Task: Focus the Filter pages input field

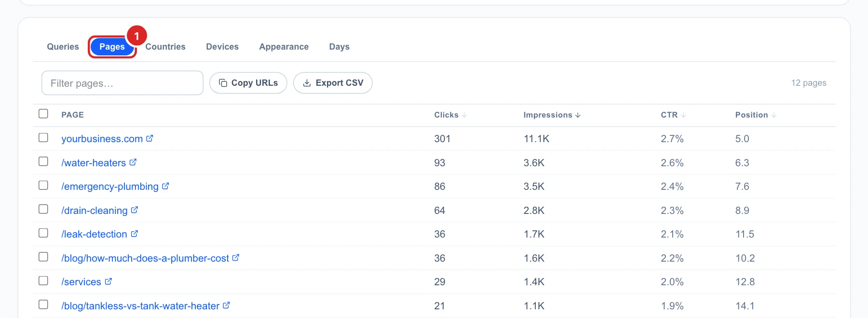Action: pyautogui.click(x=122, y=83)
